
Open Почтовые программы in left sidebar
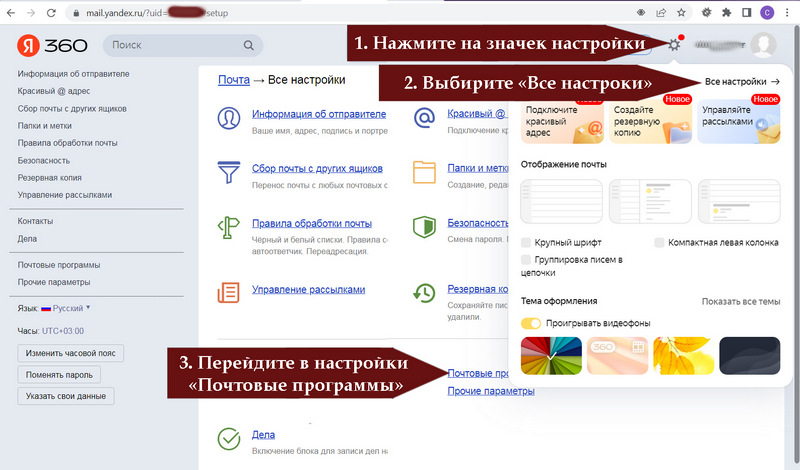point(59,265)
